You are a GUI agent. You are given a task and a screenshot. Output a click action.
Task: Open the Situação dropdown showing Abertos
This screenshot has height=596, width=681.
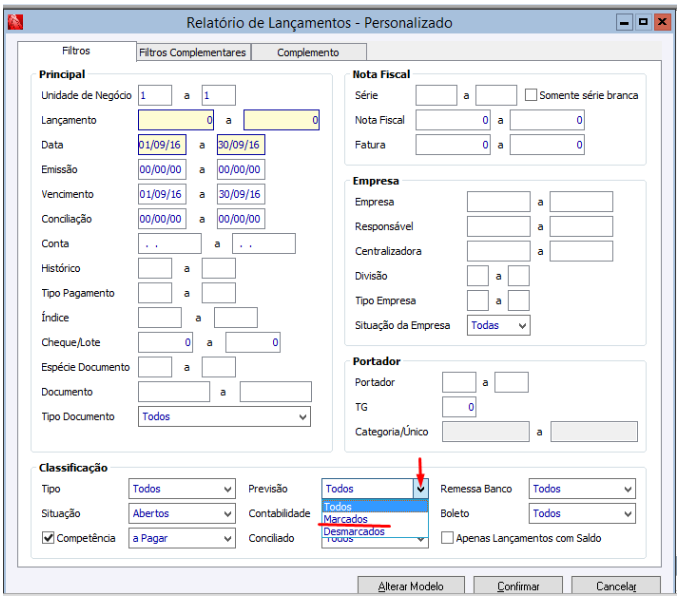point(182,513)
